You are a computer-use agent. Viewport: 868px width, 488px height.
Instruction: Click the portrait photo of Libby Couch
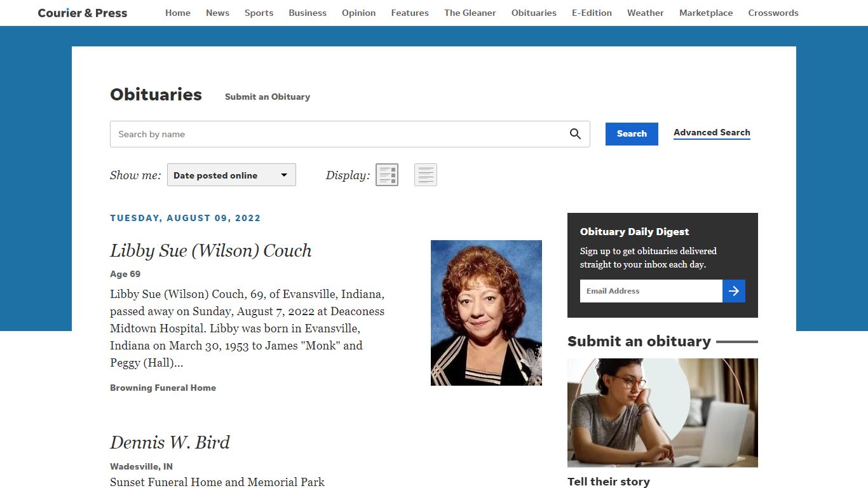tap(486, 313)
